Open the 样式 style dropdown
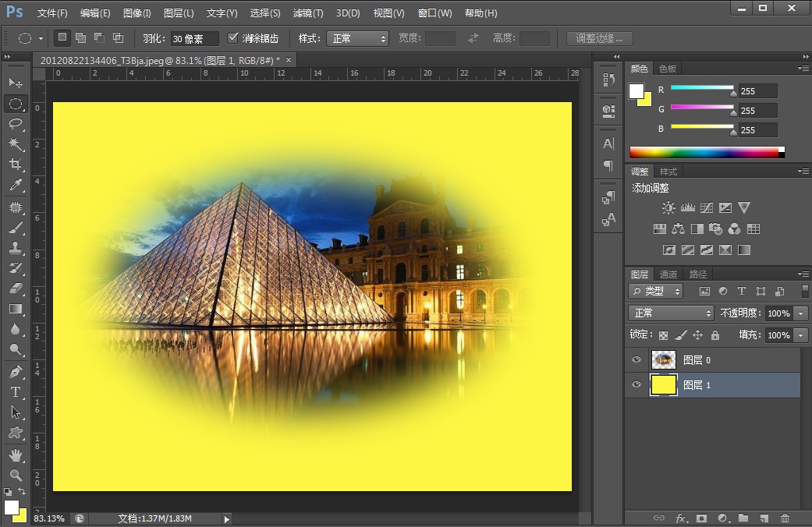 358,38
